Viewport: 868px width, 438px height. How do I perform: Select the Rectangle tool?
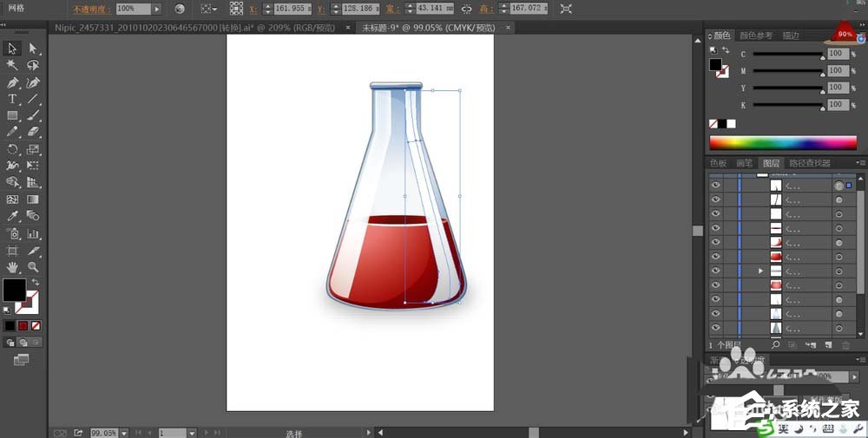[12, 115]
